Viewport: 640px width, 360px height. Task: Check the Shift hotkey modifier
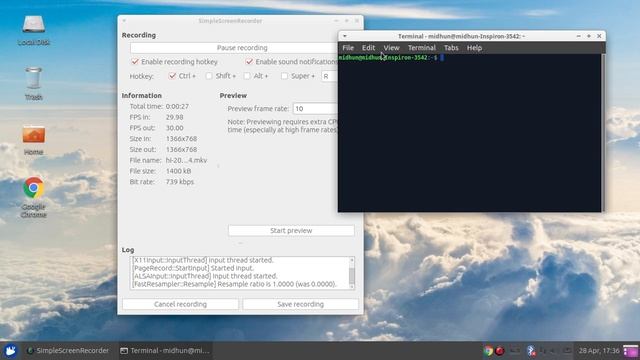coord(209,76)
